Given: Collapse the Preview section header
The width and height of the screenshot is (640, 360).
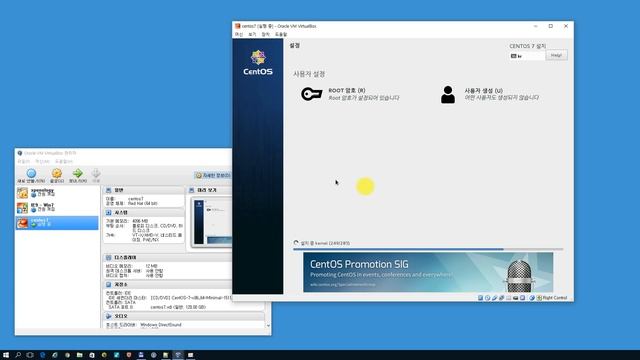Looking at the screenshot, I should (x=209, y=190).
